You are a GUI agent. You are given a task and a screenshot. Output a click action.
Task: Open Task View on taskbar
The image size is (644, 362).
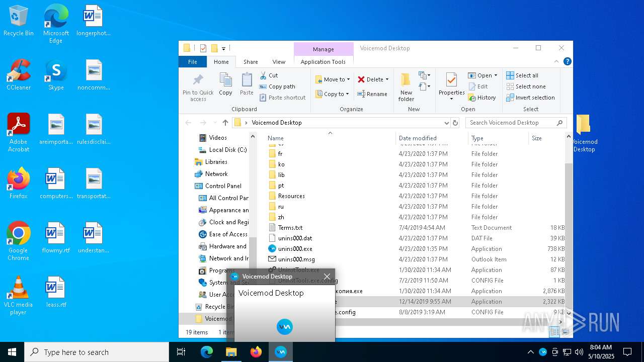pos(181,352)
